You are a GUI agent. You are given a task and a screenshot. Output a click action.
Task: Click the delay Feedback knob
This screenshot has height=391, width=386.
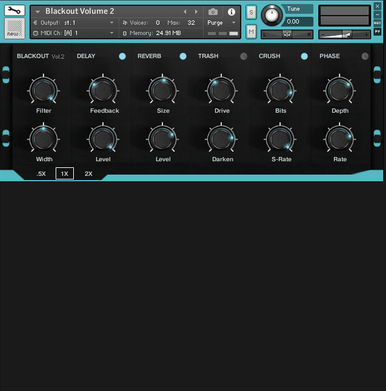click(103, 90)
